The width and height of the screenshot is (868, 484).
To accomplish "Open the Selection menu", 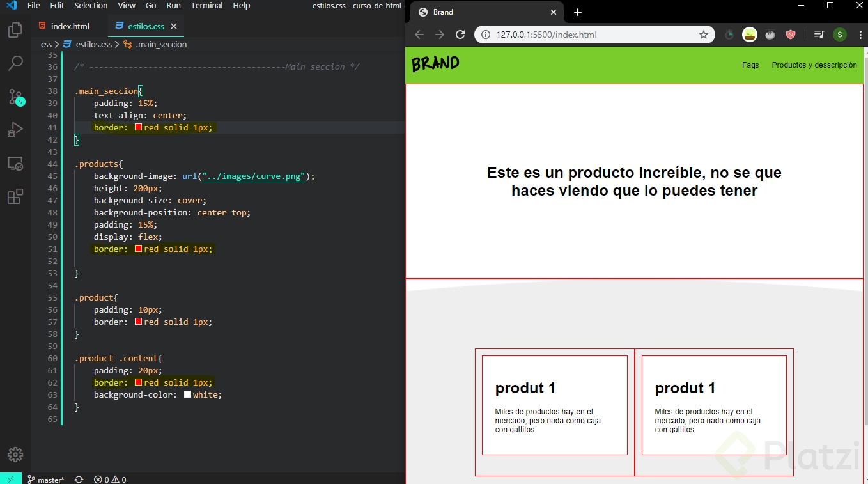I will [91, 5].
